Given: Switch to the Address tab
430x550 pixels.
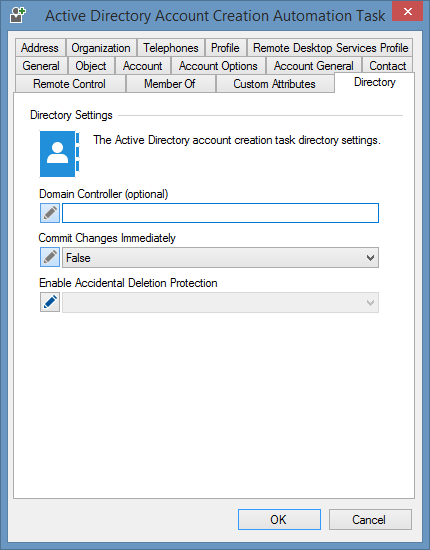Looking at the screenshot, I should 40,48.
